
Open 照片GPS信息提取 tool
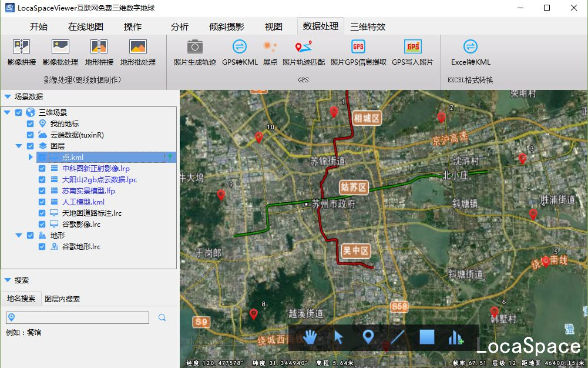[358, 52]
